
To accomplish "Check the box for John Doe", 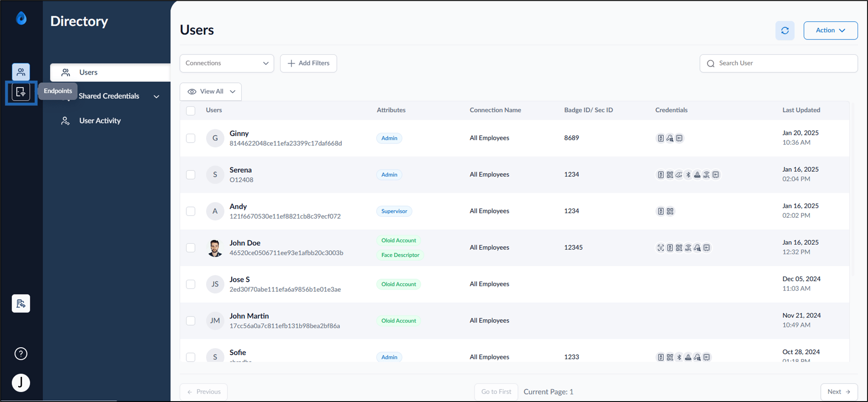I will (x=191, y=248).
